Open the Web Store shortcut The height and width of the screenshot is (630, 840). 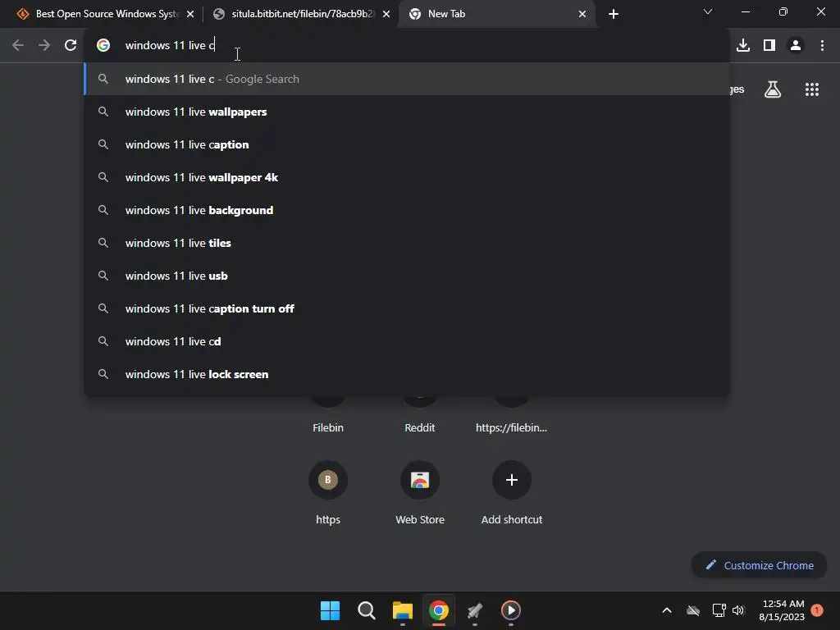click(420, 493)
